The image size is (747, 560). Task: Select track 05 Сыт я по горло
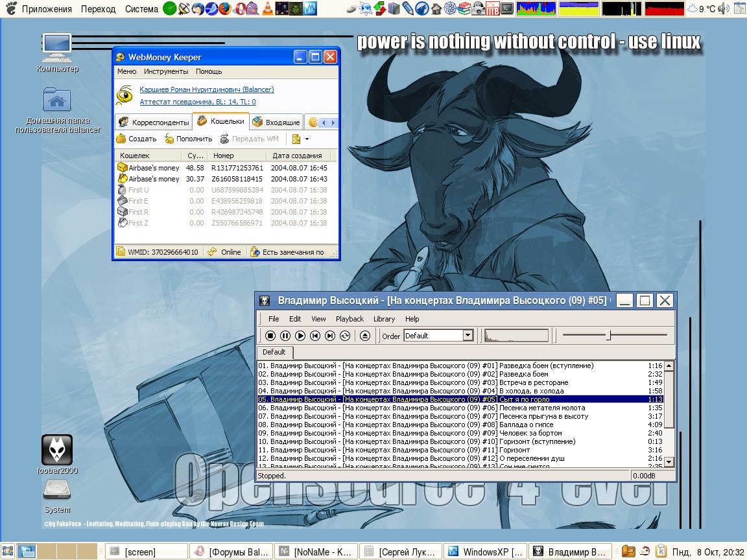tap(460, 399)
